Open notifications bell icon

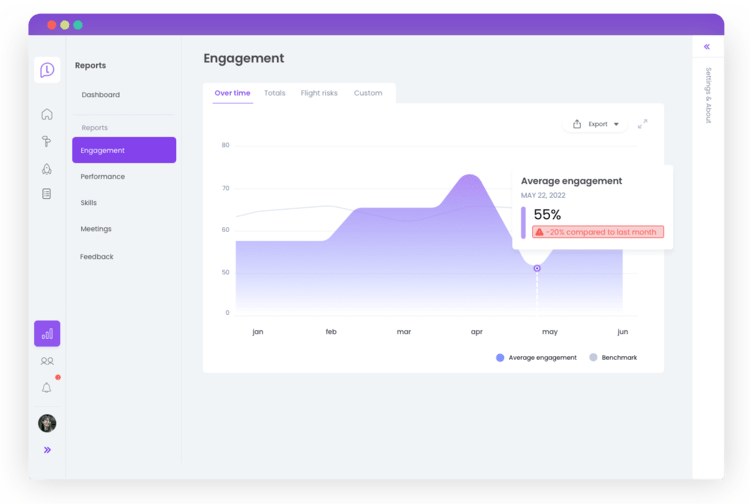pos(47,388)
